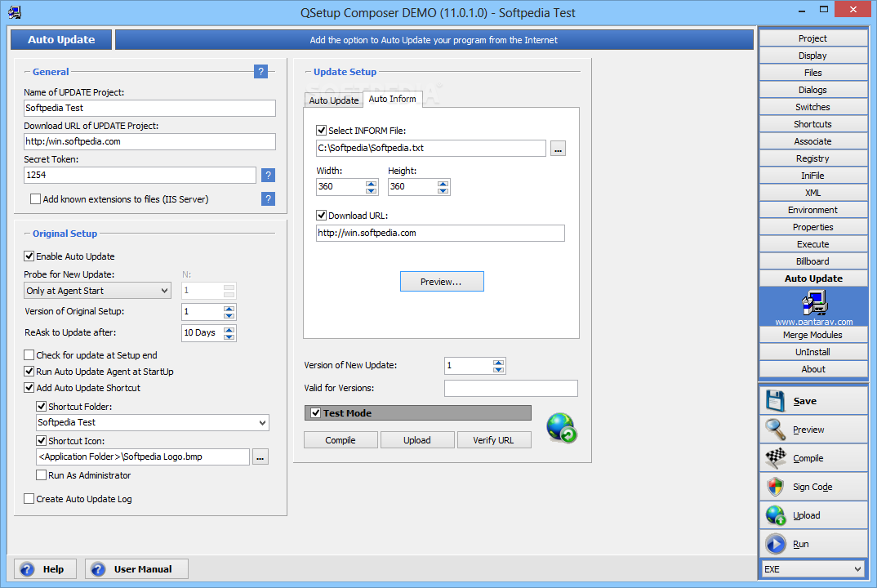Open the Shortcuts section
877x588 pixels.
click(812, 124)
